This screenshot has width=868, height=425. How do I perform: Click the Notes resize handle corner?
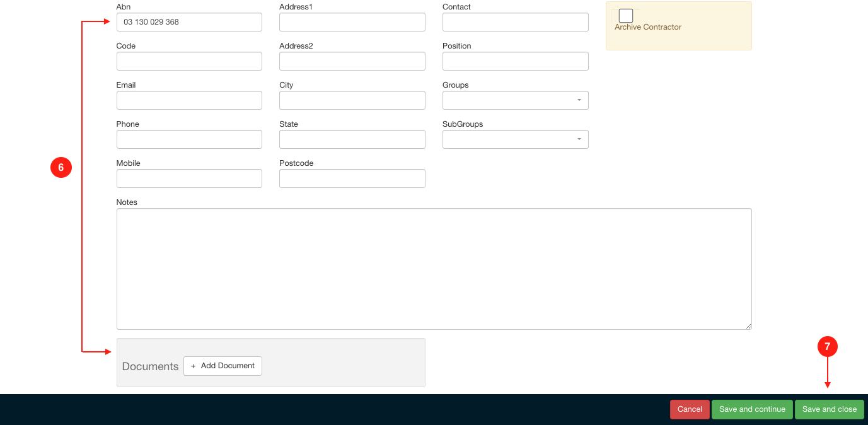[x=748, y=326]
